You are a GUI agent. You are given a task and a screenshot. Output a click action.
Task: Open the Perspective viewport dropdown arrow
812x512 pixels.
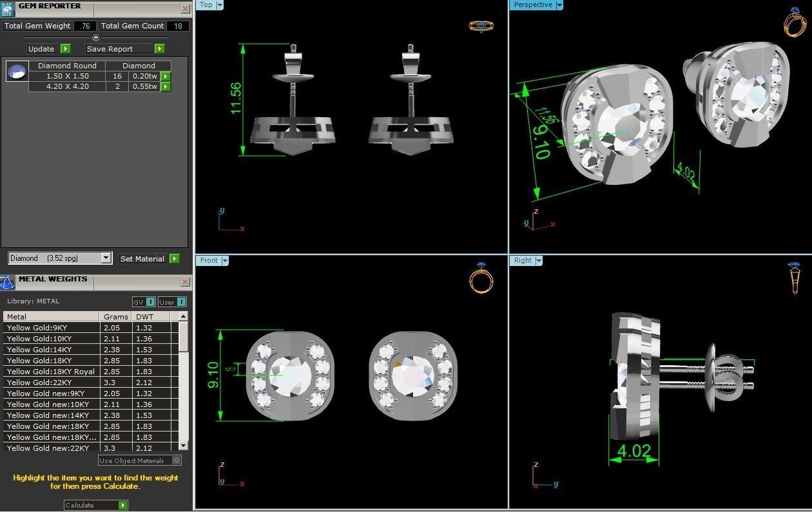559,5
